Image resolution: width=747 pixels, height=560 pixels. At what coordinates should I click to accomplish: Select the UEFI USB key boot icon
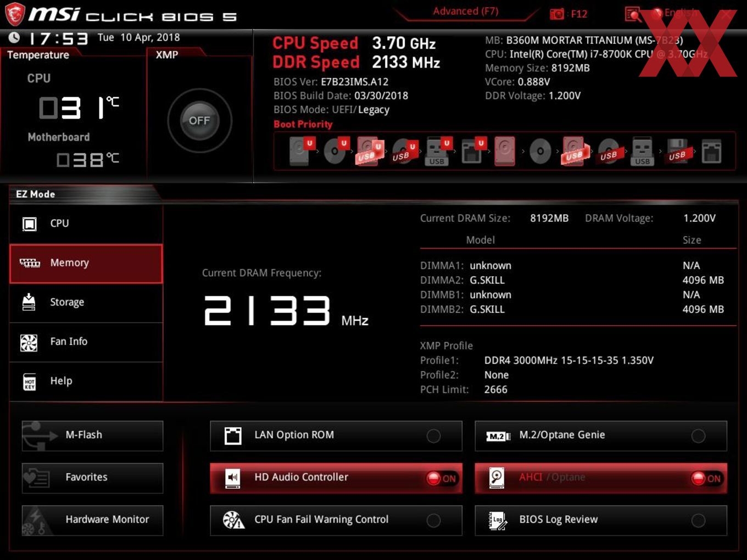(x=438, y=151)
